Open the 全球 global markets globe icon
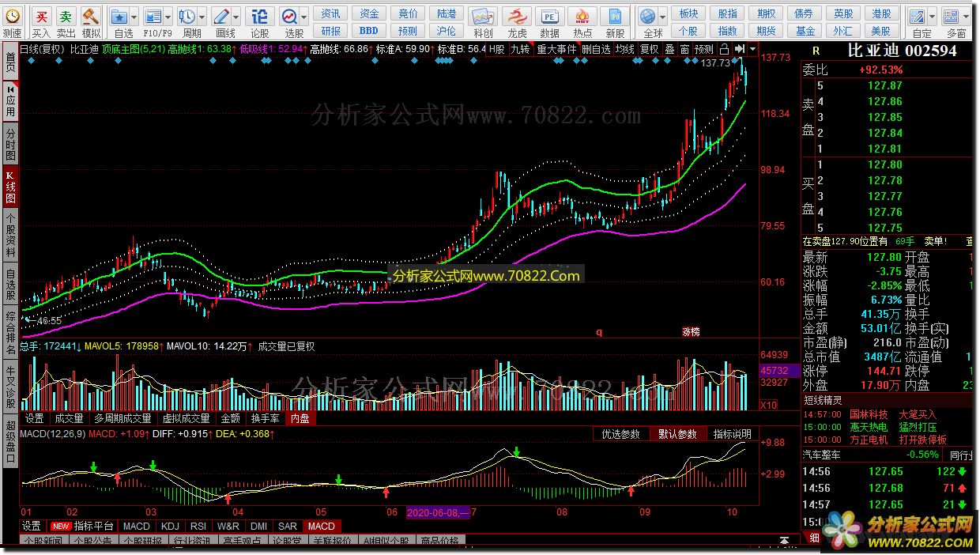 [648, 16]
